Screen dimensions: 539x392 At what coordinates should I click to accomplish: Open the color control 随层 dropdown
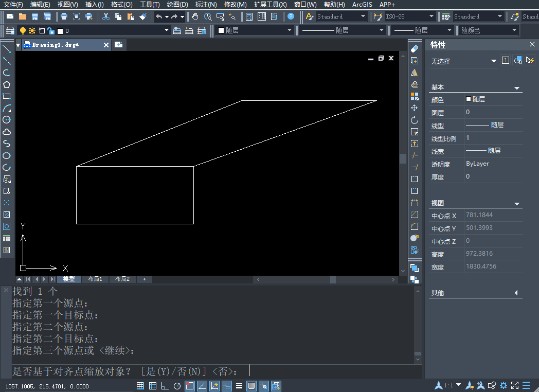(290, 30)
